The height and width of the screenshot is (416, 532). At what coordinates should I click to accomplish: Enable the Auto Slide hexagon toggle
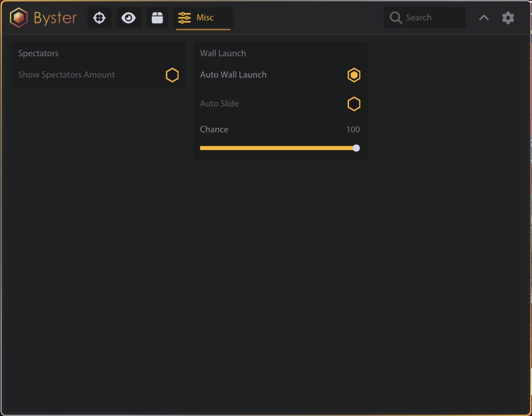pos(354,104)
